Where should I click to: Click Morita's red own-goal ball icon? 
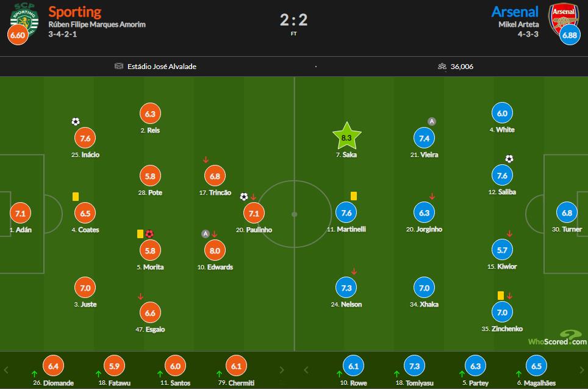[x=149, y=233]
